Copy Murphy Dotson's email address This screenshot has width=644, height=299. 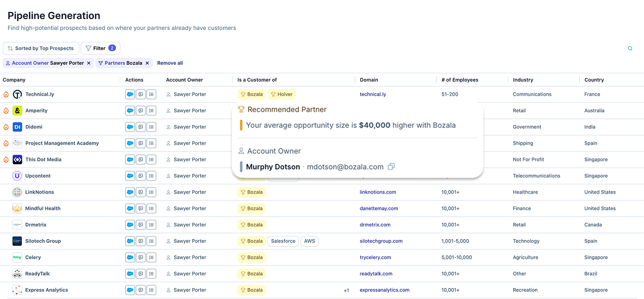click(x=391, y=166)
